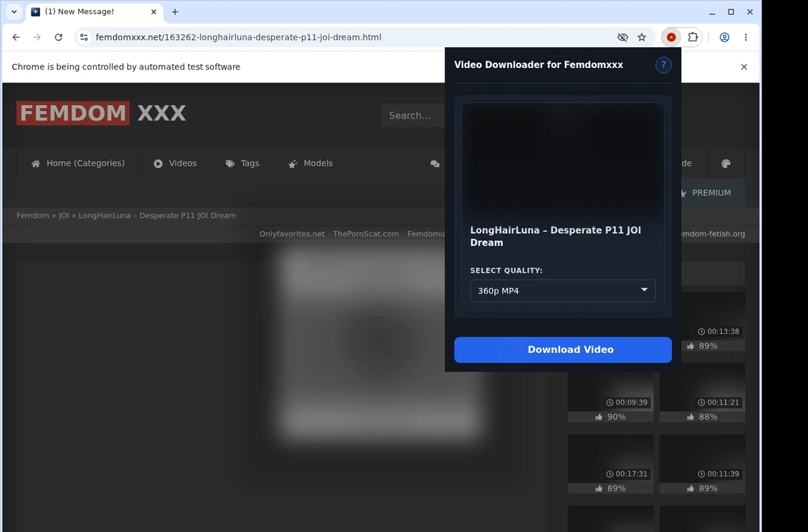The width and height of the screenshot is (808, 532).
Task: Click the 90% thumbs-up rating
Action: tap(611, 417)
